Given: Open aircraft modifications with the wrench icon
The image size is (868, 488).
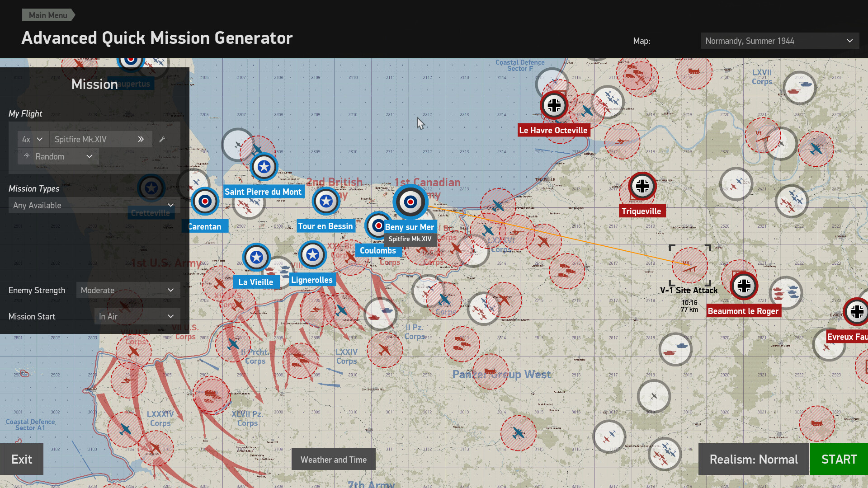Looking at the screenshot, I should tap(163, 139).
